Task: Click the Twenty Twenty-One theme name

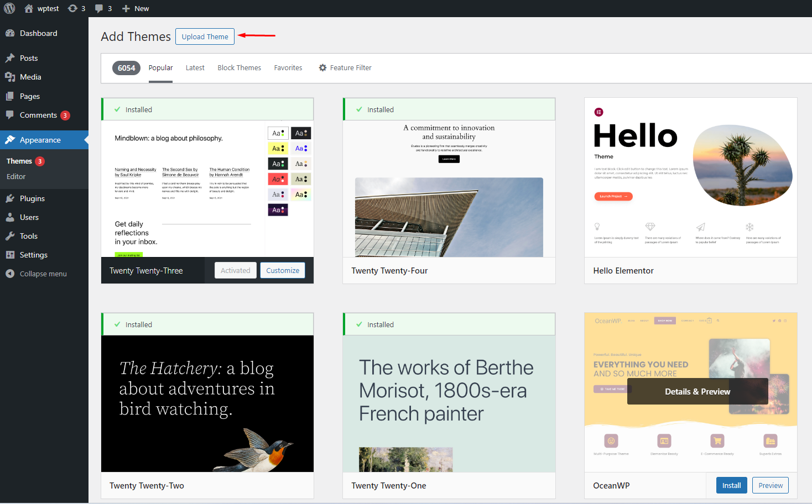Action: pyautogui.click(x=389, y=486)
